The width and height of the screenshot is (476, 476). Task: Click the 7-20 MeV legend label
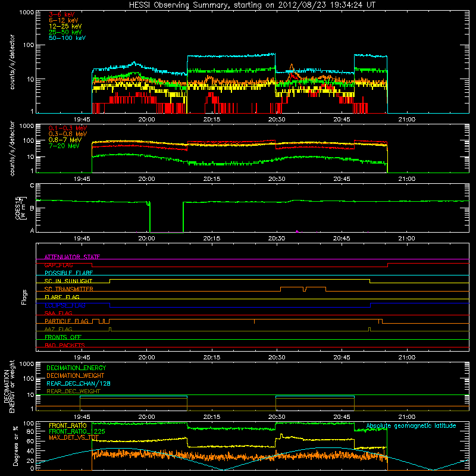(x=64, y=146)
